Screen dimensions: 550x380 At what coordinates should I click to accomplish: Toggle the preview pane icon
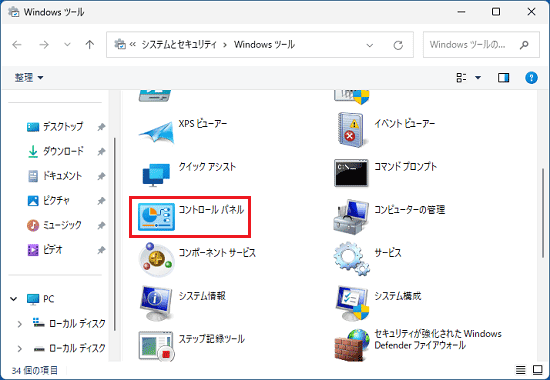tap(503, 78)
